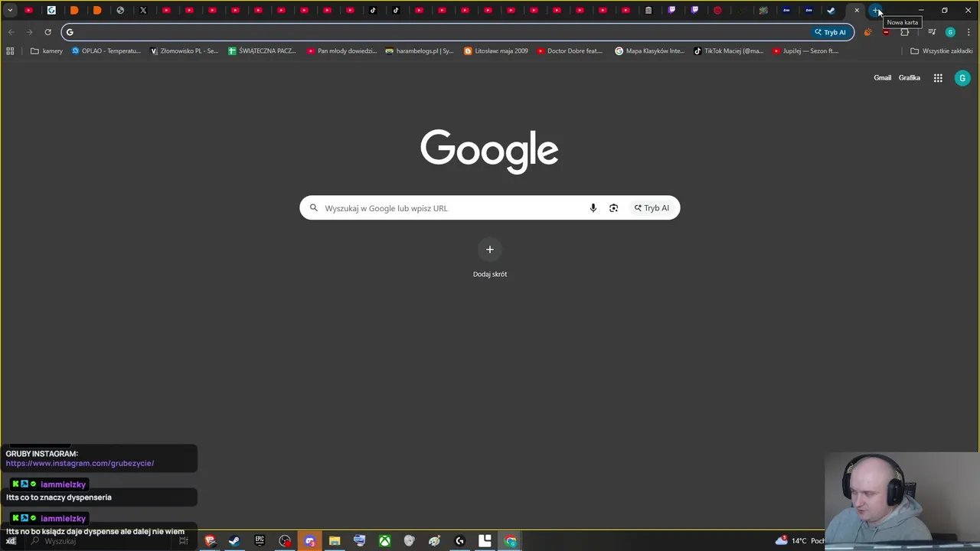Open the TikTok Maciej bookmark
This screenshot has width=980, height=551.
click(728, 51)
